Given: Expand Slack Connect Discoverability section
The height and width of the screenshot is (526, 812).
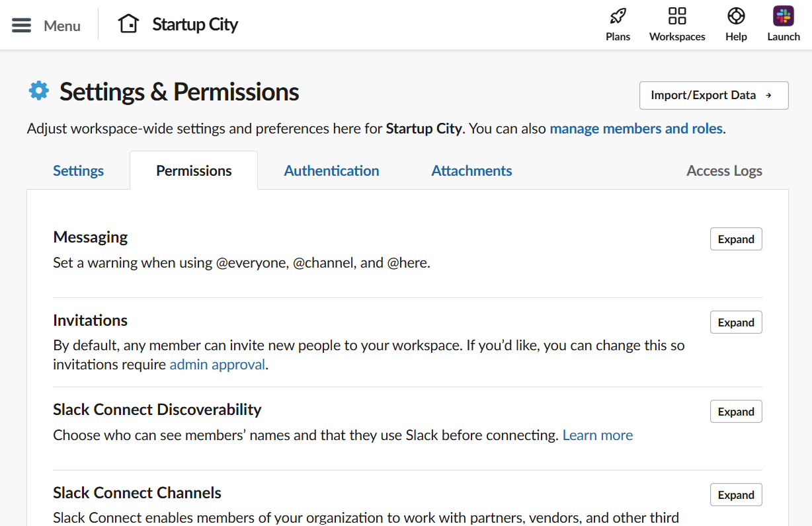Looking at the screenshot, I should (736, 412).
